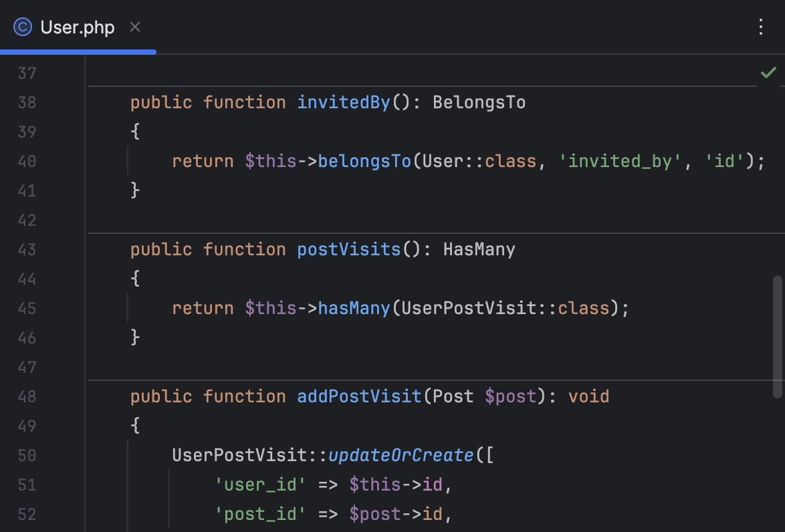
Task: Click line number 48 in the gutter
Action: (27, 396)
